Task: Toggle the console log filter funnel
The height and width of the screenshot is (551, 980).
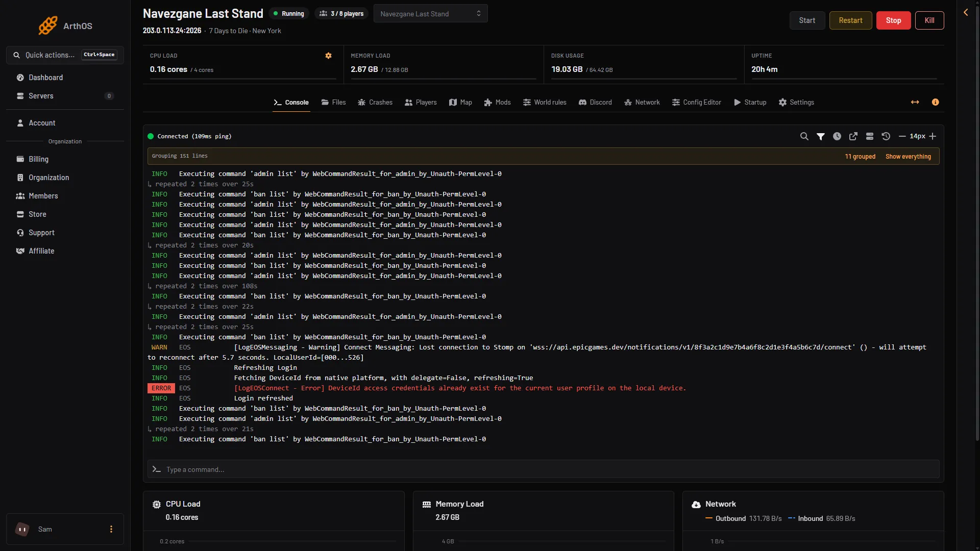Action: (x=820, y=136)
